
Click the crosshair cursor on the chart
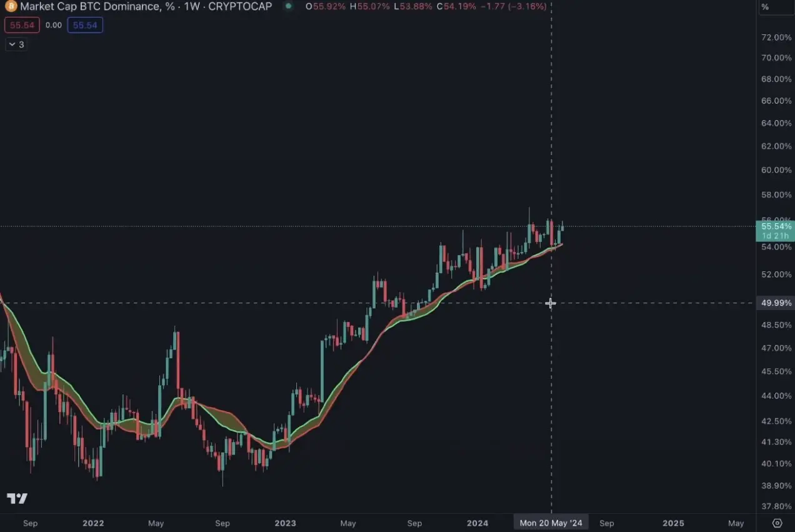tap(550, 303)
